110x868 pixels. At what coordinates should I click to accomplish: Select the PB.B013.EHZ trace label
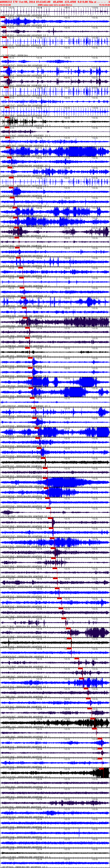point(25,366)
